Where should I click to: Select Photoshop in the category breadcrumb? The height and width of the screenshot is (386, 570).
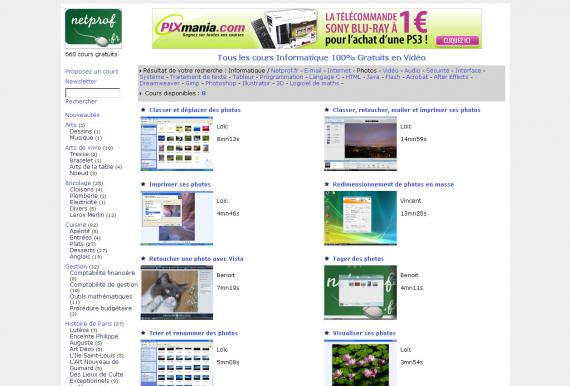pyautogui.click(x=221, y=83)
